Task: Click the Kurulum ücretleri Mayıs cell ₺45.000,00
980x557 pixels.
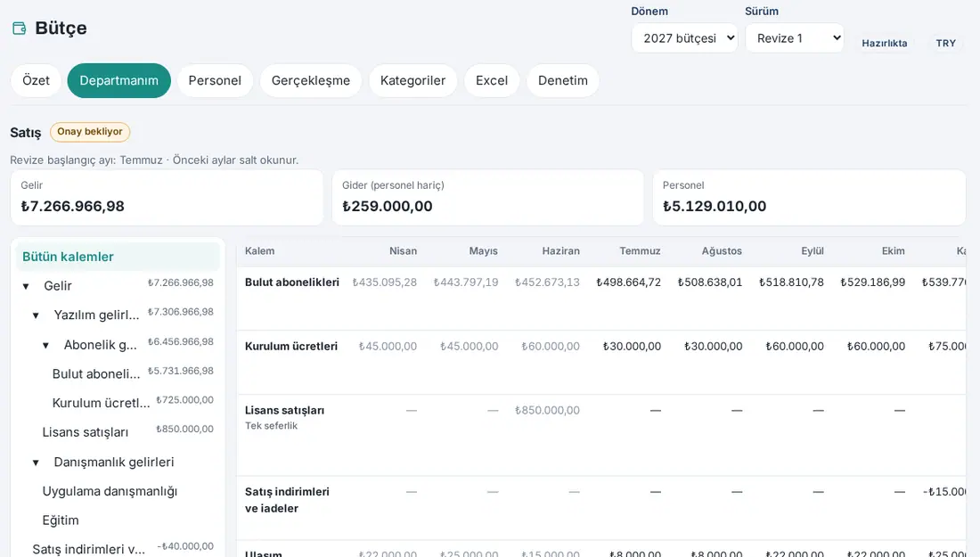Action: click(469, 347)
